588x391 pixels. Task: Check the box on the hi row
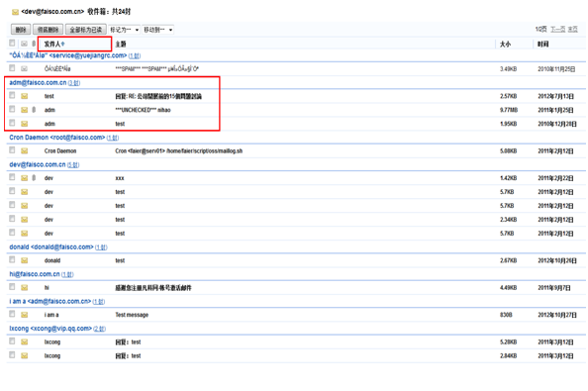(x=12, y=287)
